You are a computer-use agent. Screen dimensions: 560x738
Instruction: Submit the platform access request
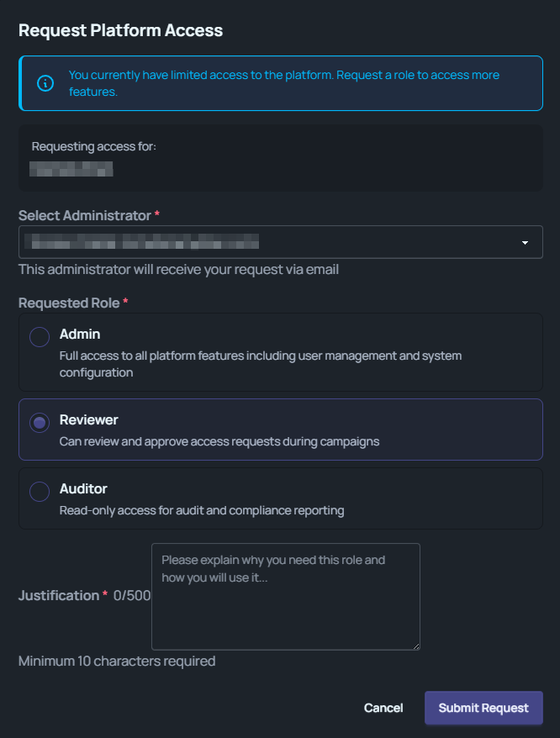tap(483, 708)
